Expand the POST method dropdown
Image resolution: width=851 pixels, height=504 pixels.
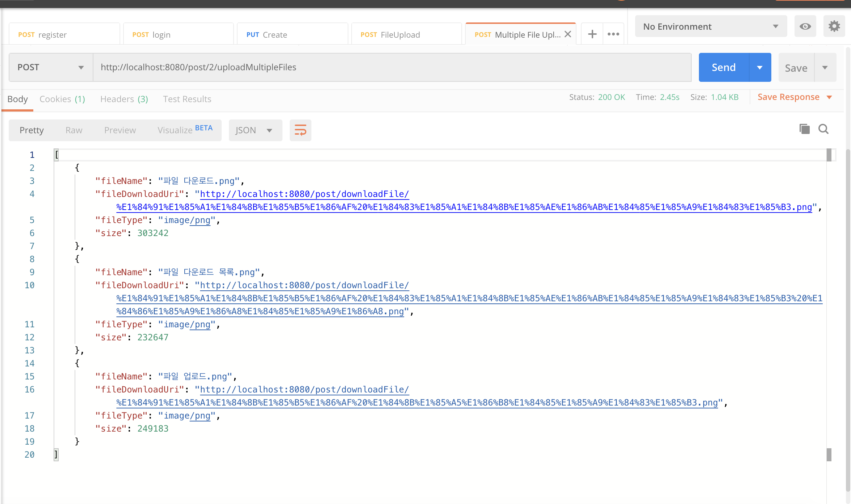pyautogui.click(x=51, y=67)
